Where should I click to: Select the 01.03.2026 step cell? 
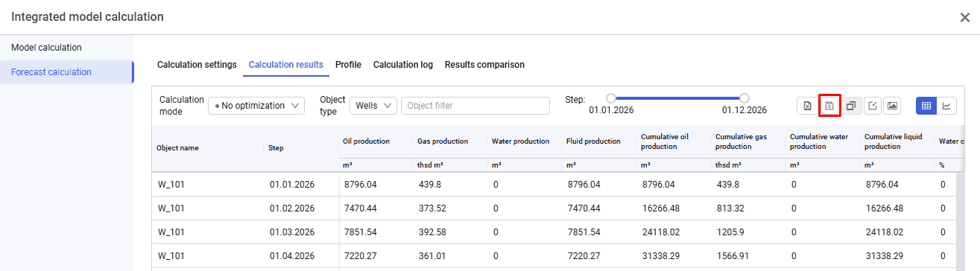coord(292,232)
